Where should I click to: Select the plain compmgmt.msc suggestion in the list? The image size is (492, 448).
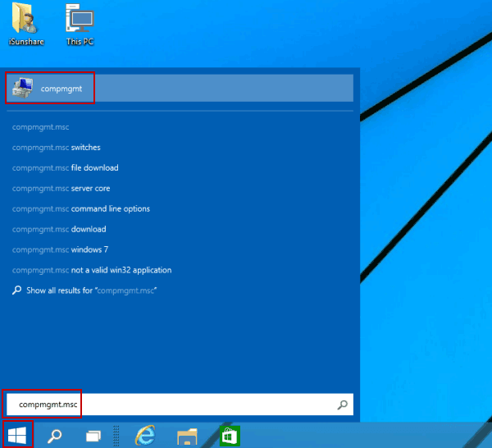41,127
